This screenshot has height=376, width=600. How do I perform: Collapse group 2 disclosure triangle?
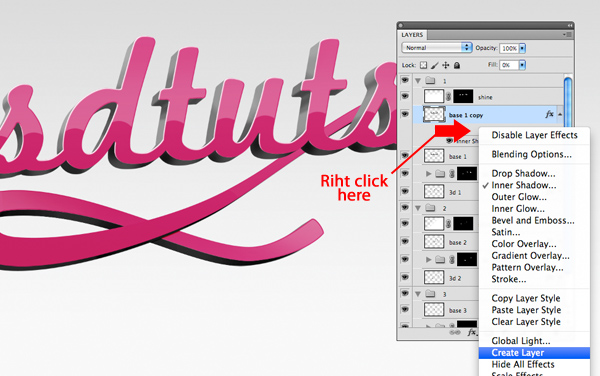[418, 208]
